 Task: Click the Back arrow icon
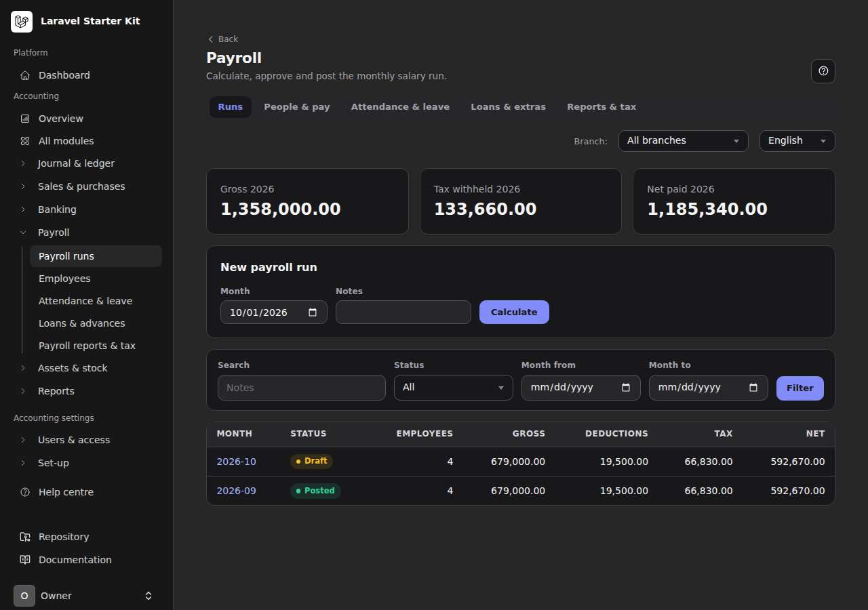pyautogui.click(x=210, y=39)
